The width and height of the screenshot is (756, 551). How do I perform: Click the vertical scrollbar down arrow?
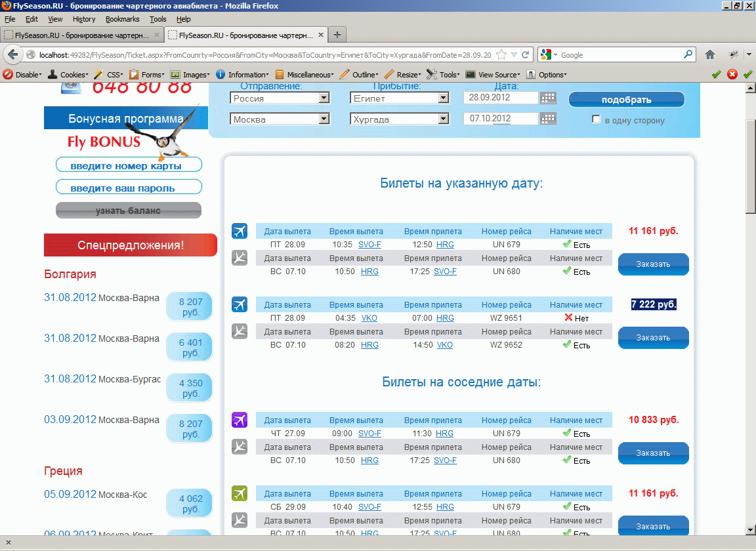click(x=750, y=529)
